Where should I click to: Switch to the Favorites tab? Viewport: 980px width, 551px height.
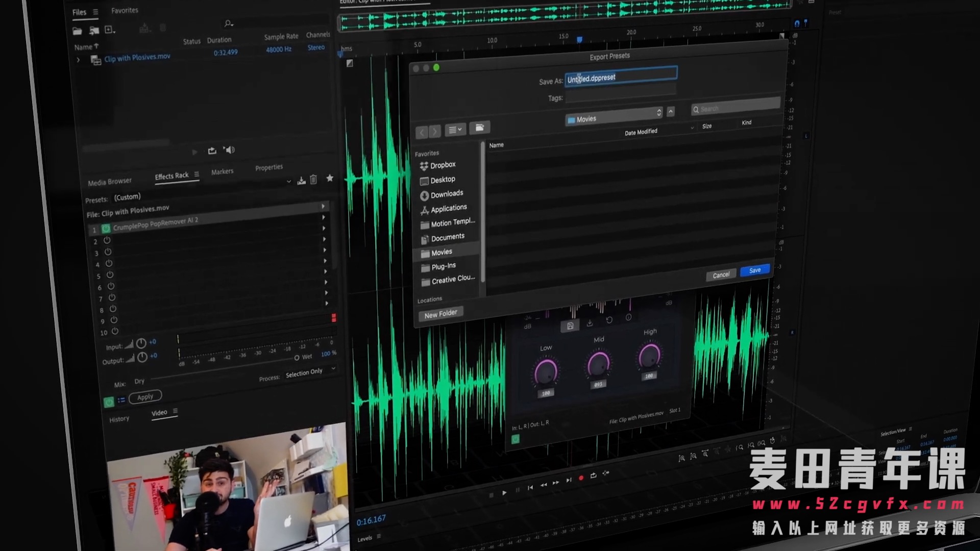pyautogui.click(x=125, y=10)
